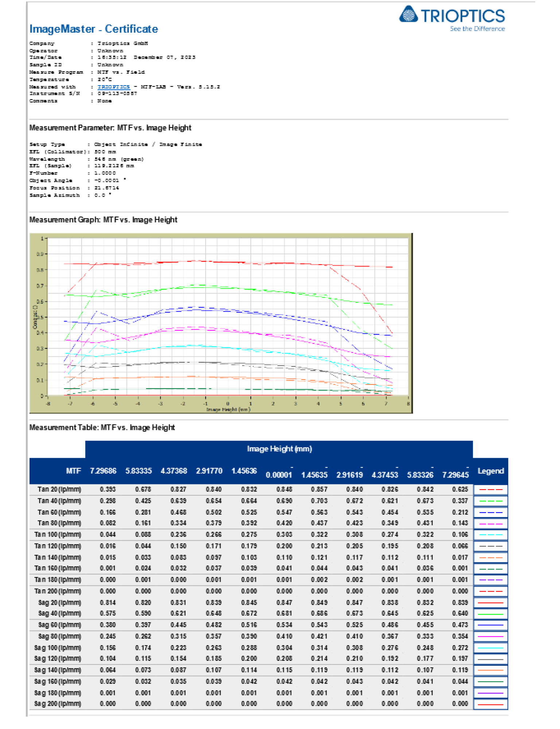Click the Sag 20 (lp/mm) solid red legend swatch
The width and height of the screenshot is (560, 729).
click(x=491, y=603)
